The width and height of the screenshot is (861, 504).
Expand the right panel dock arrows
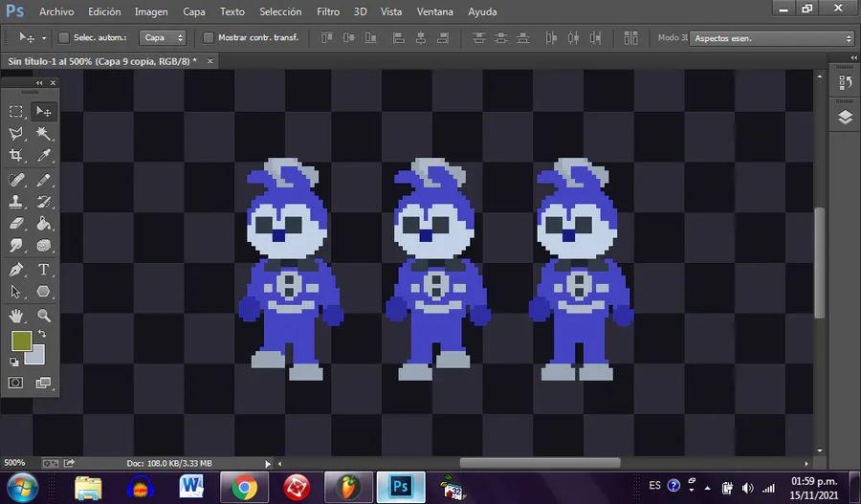tap(853, 57)
